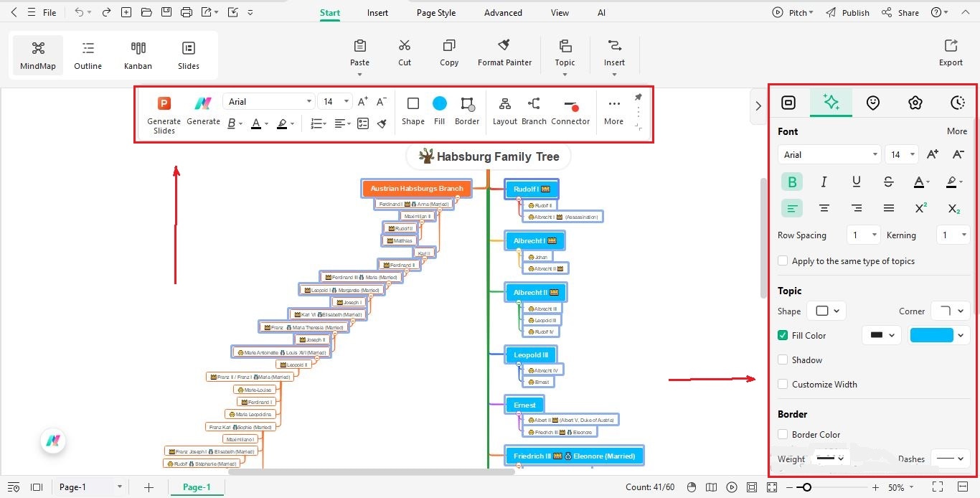Click Generate Slides in floating toolbar
This screenshot has width=980, height=498.
click(164, 115)
